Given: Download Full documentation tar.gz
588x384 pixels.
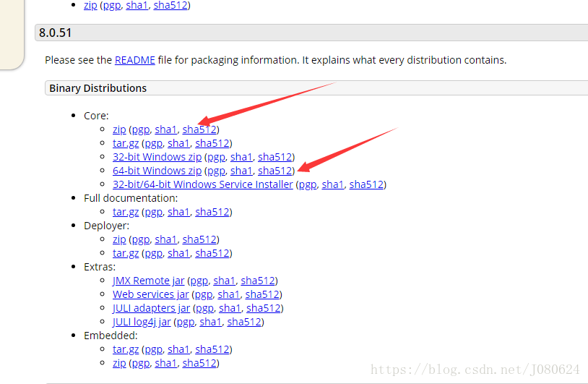Looking at the screenshot, I should coord(126,212).
